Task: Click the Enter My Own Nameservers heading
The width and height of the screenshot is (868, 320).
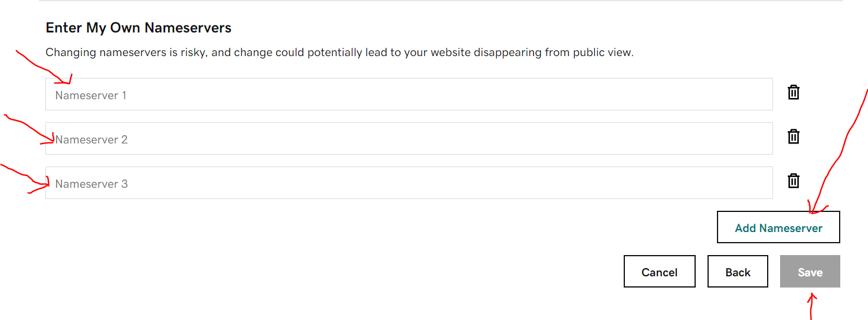Action: pos(139,28)
